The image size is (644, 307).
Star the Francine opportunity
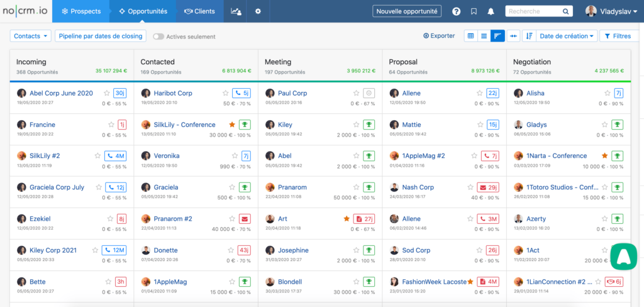coord(111,125)
